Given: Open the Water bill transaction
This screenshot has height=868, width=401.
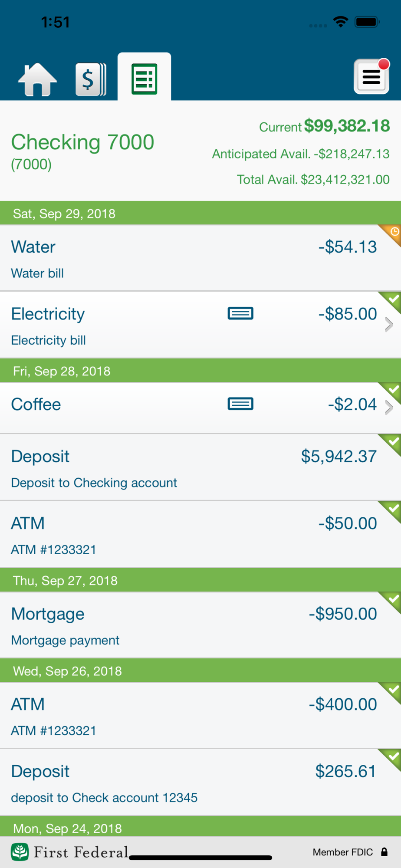Looking at the screenshot, I should point(200,258).
